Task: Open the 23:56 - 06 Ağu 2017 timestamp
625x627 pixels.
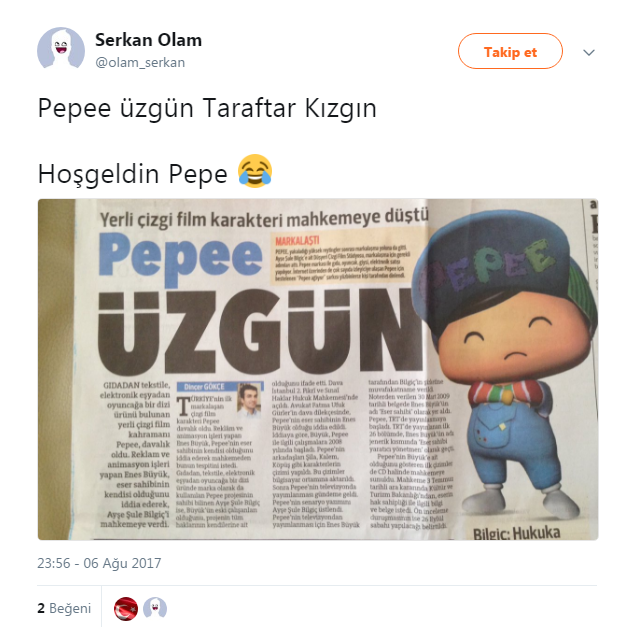Action: click(99, 563)
